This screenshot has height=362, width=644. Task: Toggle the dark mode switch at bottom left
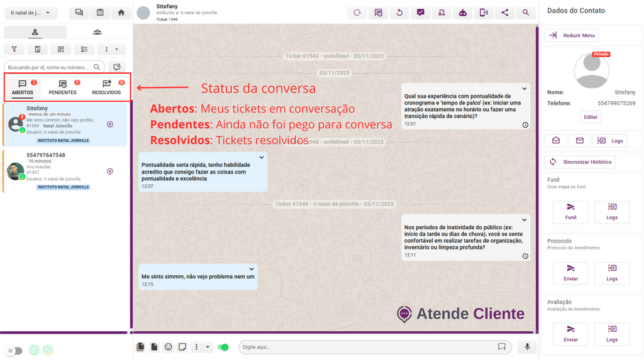14,351
